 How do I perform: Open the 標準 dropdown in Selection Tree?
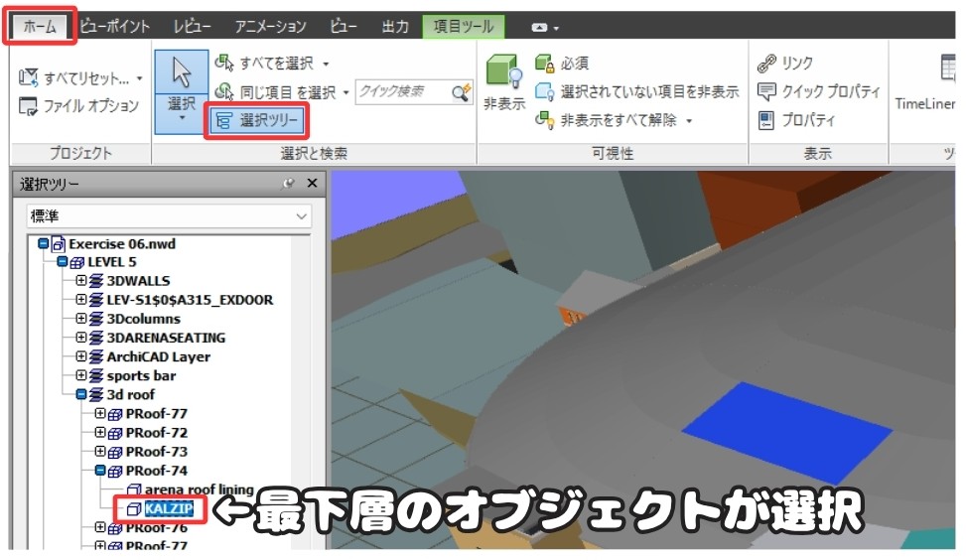point(169,215)
